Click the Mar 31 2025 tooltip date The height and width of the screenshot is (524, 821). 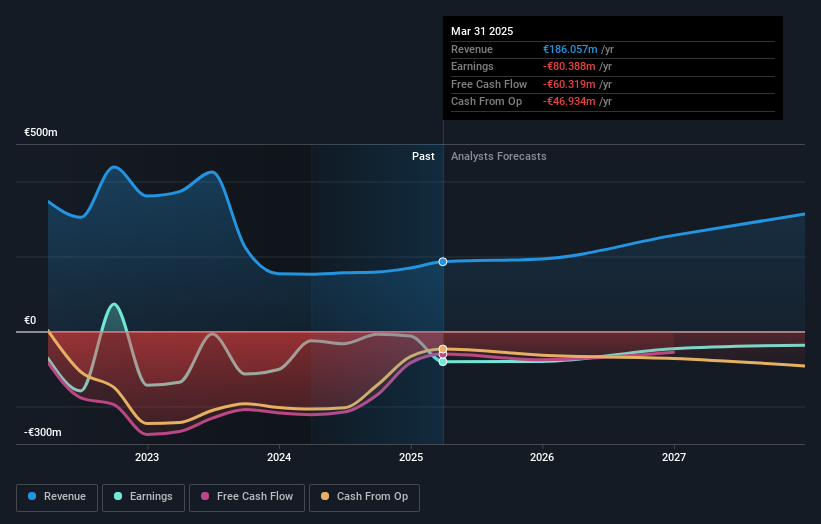[482, 31]
